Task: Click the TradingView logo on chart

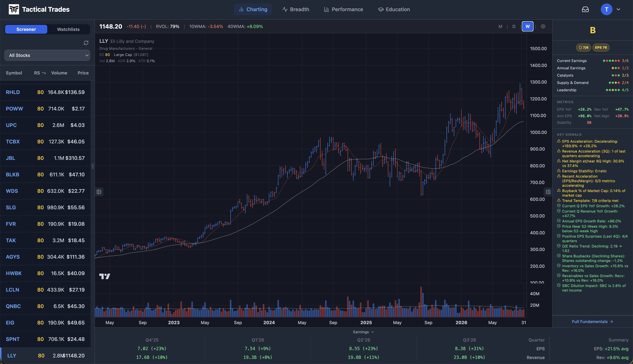Action: pos(105,276)
